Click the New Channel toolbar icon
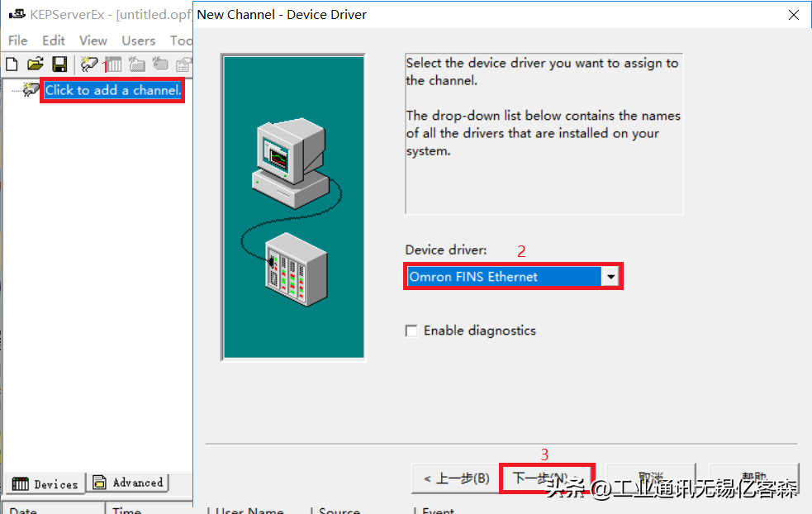Image resolution: width=812 pixels, height=514 pixels. (x=89, y=64)
